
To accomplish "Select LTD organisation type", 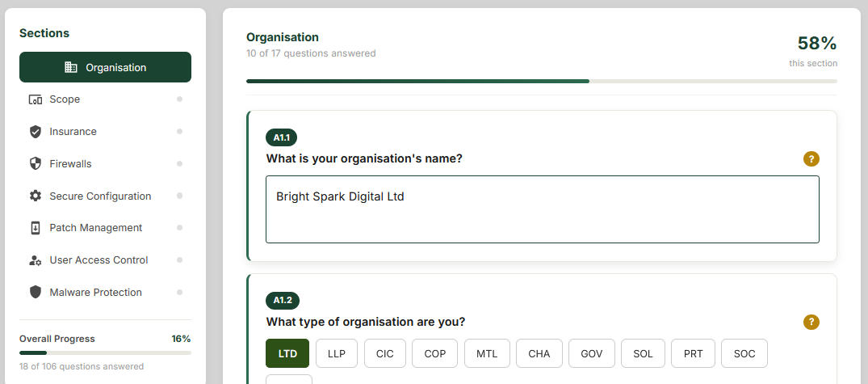I will point(287,353).
